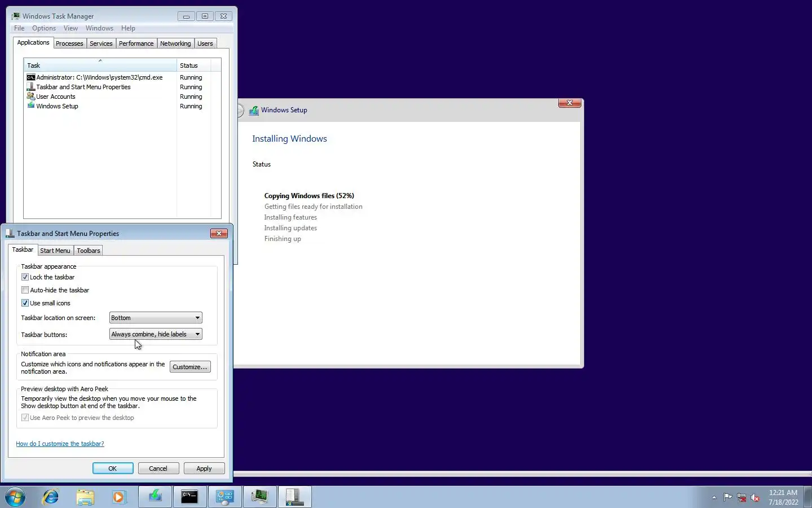Click the network tray icon
The image size is (812, 508).
tap(742, 497)
